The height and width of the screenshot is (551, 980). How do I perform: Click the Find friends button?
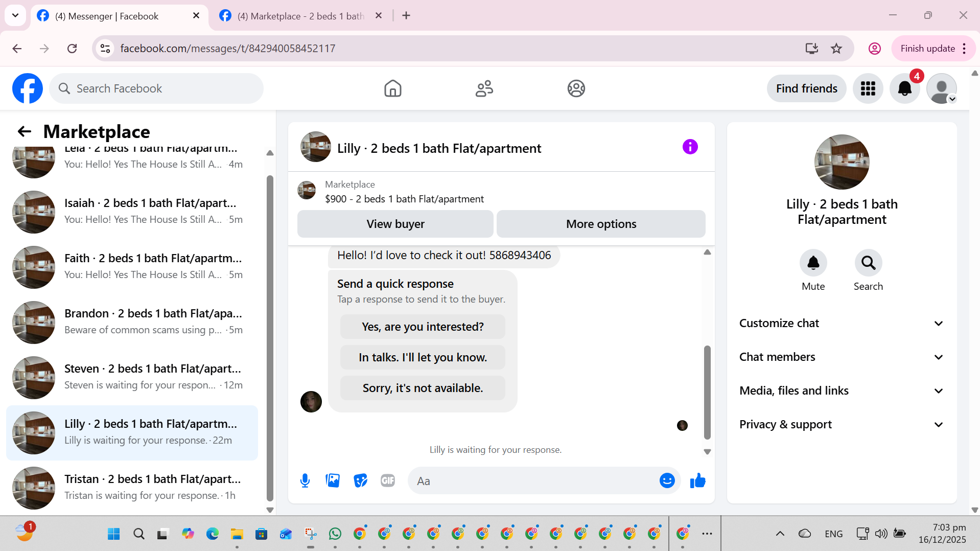806,88
